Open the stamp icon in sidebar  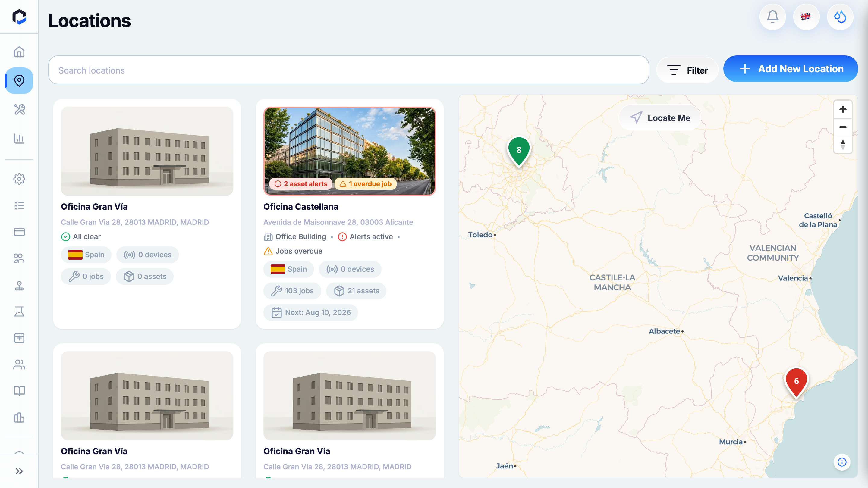[x=19, y=285]
